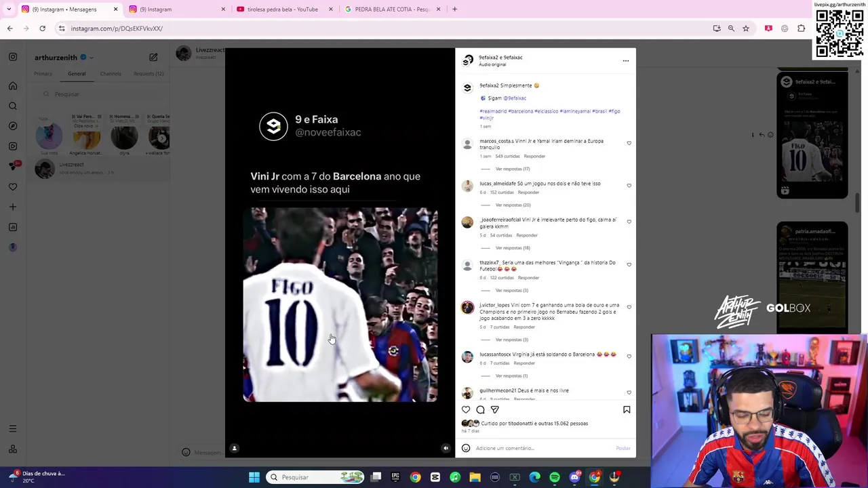The height and width of the screenshot is (488, 868).
Task: Like _joaoferreiraoficial's comment
Action: (629, 222)
